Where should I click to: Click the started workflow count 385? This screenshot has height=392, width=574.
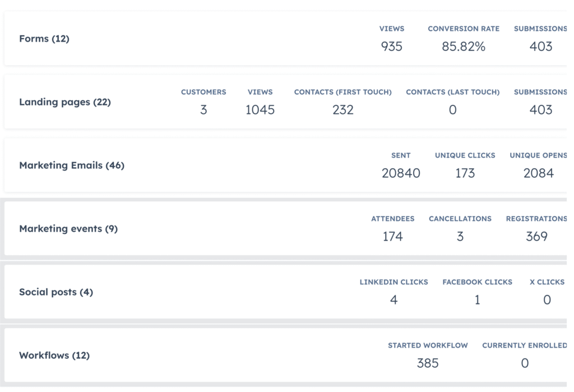tap(428, 363)
